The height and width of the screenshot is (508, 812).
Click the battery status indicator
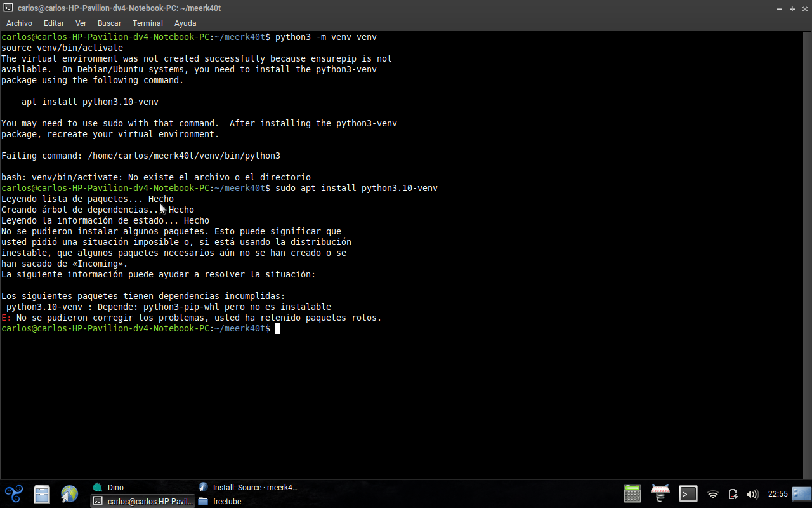(x=733, y=494)
